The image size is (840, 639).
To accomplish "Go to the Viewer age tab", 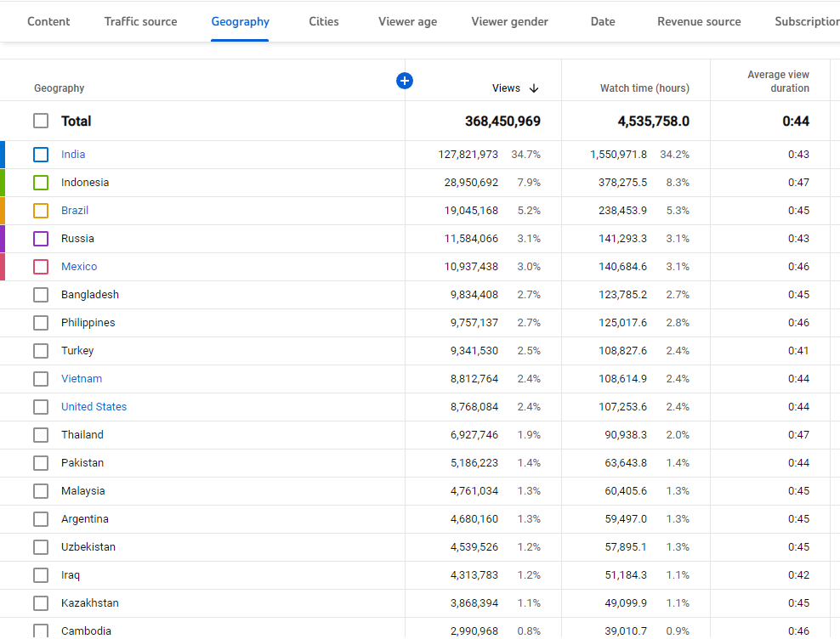I will 407,21.
